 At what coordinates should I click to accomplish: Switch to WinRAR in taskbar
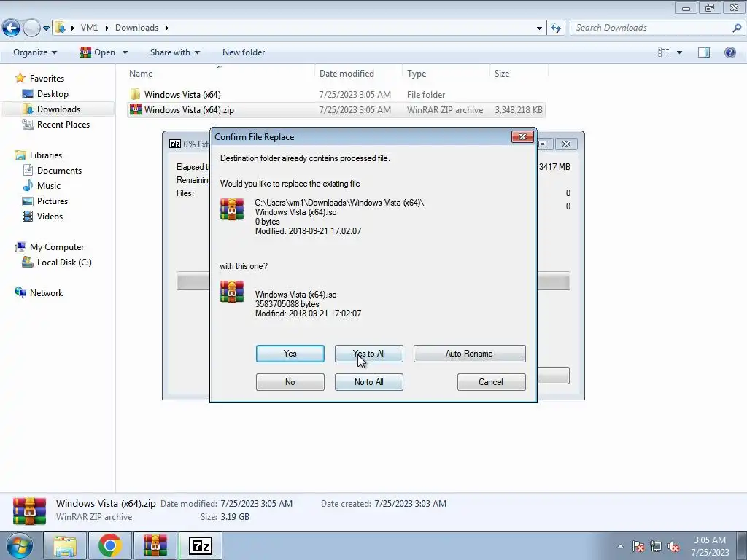click(x=155, y=545)
